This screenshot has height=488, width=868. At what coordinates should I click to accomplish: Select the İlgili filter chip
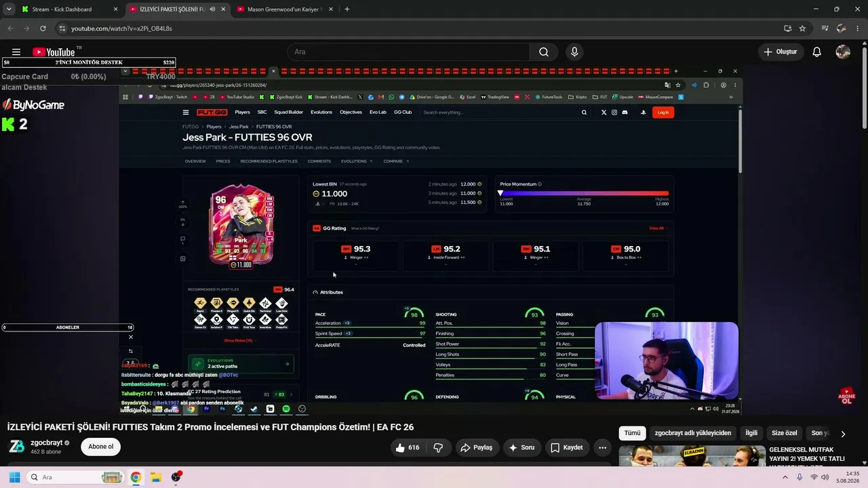(751, 433)
